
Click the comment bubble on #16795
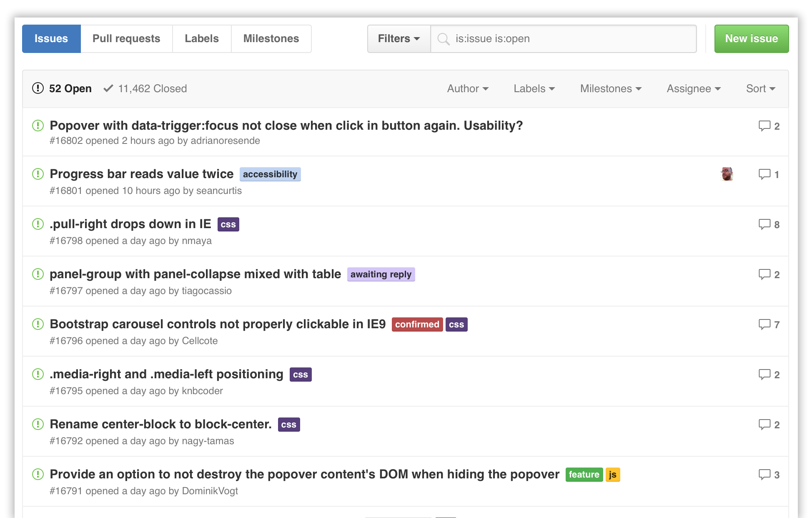coord(764,374)
